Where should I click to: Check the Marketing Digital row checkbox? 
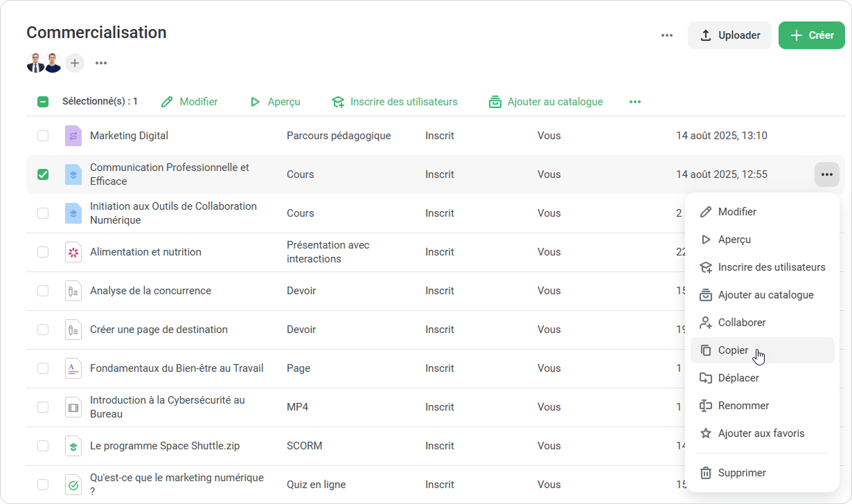click(x=43, y=136)
